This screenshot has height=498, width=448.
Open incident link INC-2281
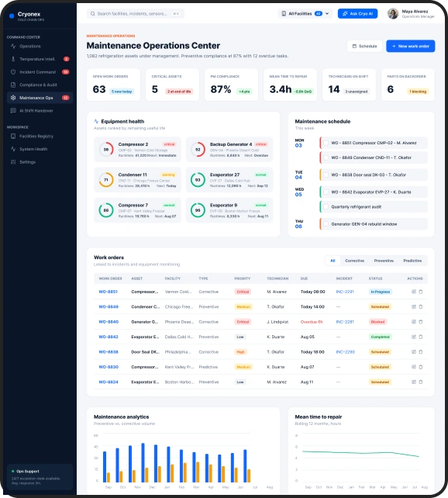tap(345, 322)
